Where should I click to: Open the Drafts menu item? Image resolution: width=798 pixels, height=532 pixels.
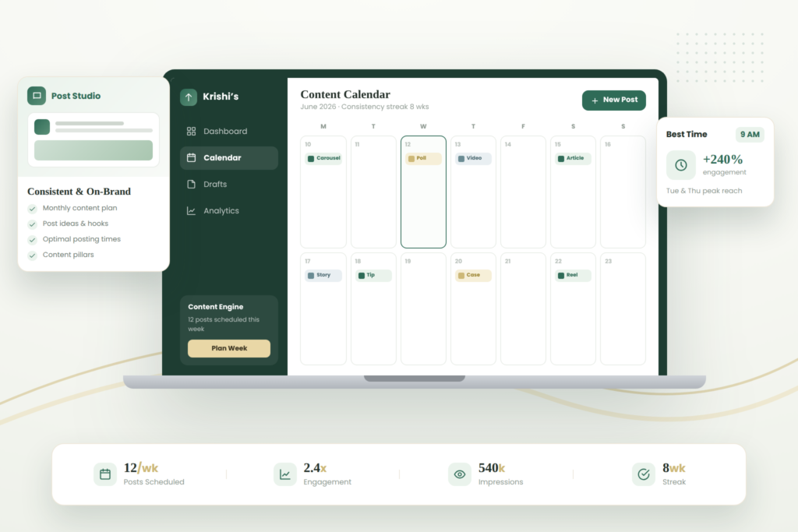pos(229,184)
